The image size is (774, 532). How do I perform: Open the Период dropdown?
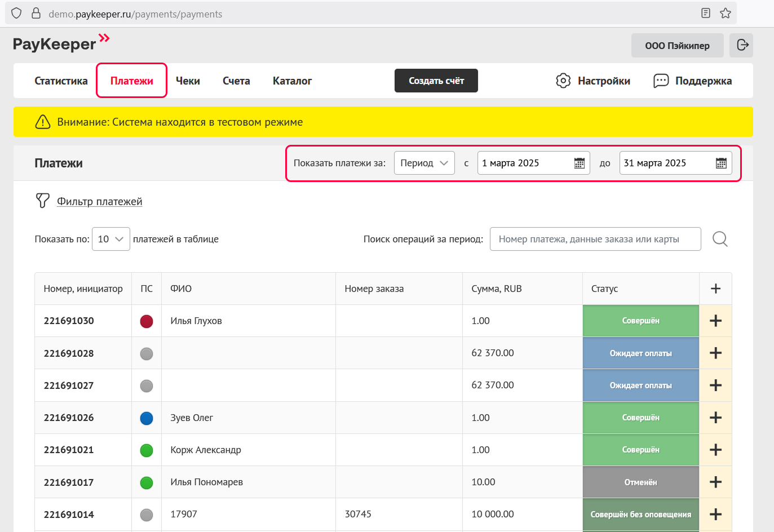pyautogui.click(x=424, y=163)
